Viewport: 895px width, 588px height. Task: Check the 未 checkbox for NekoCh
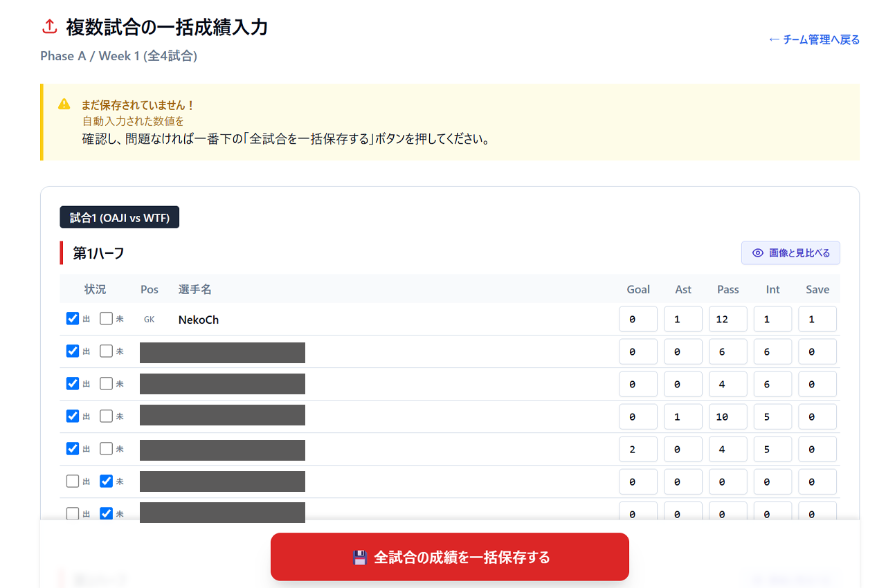[x=106, y=319]
